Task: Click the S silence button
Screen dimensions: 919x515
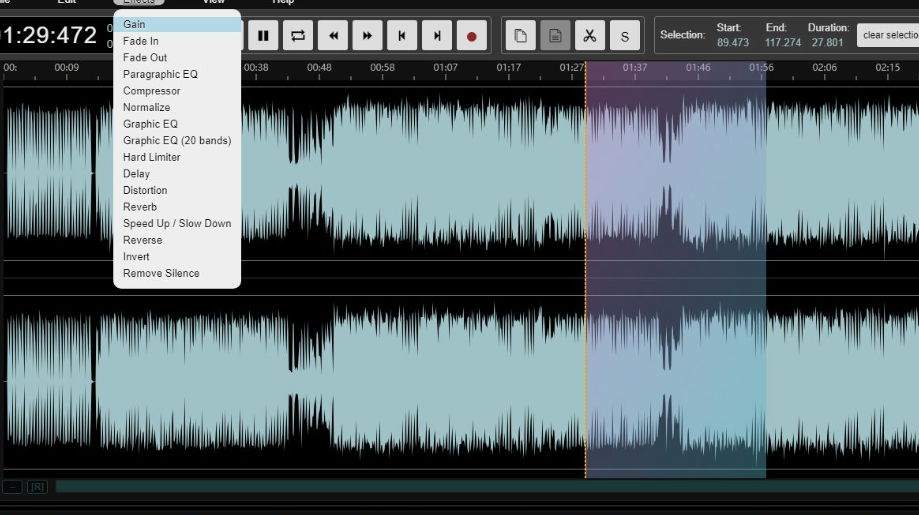Action: point(625,36)
